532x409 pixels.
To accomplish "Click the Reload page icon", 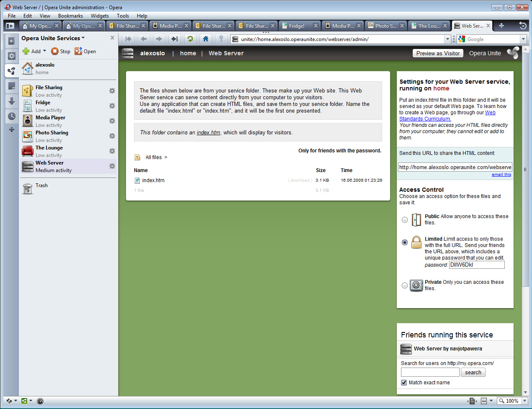I will (x=190, y=39).
